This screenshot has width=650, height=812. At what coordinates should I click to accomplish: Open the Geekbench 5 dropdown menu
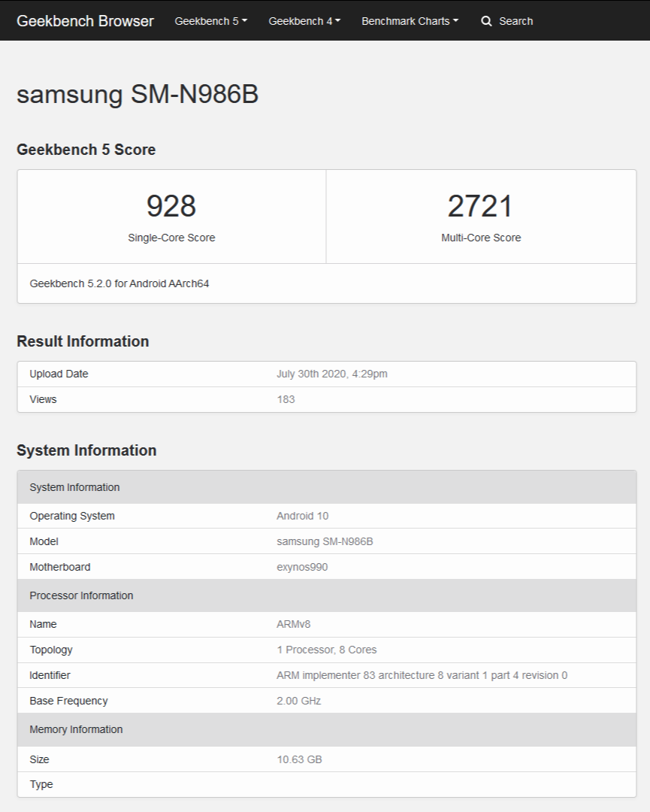(211, 21)
